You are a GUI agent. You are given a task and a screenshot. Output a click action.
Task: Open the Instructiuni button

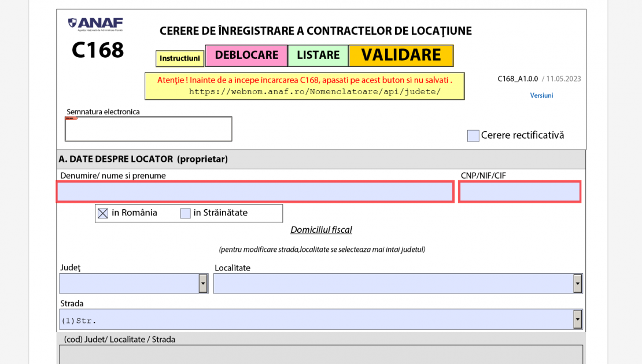180,58
